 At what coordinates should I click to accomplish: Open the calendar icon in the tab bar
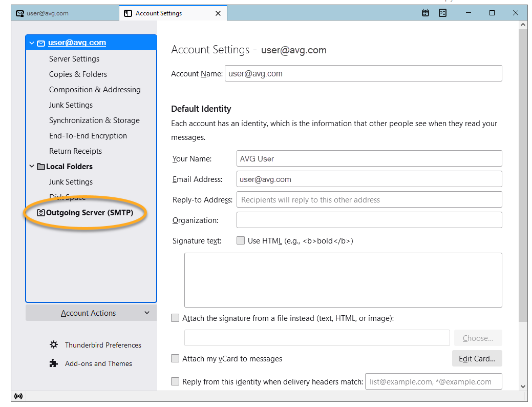coord(425,13)
